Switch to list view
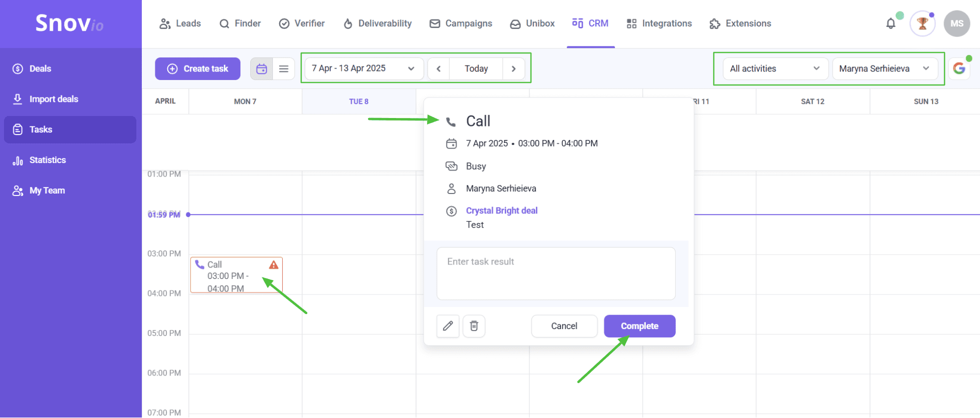The image size is (980, 418). point(284,69)
